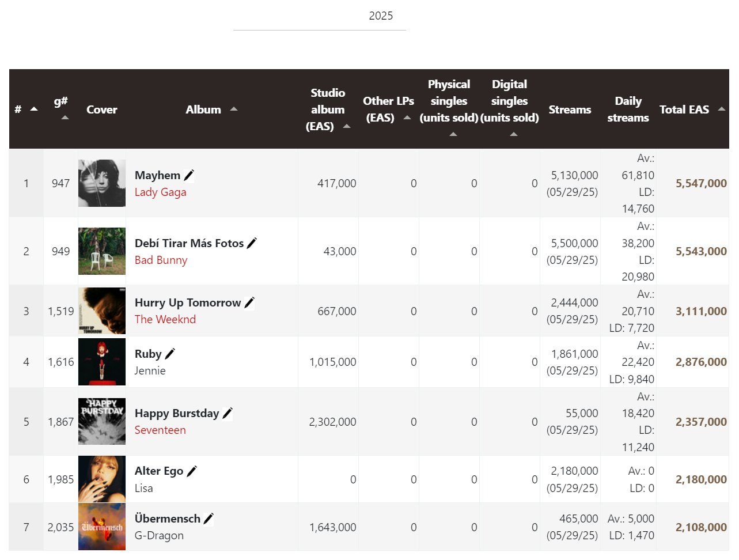Click the Übermensch title
The height and width of the screenshot is (560, 739).
(168, 519)
